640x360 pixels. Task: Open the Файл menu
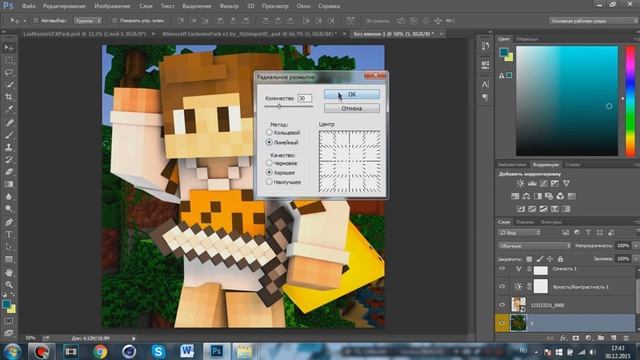pos(28,6)
